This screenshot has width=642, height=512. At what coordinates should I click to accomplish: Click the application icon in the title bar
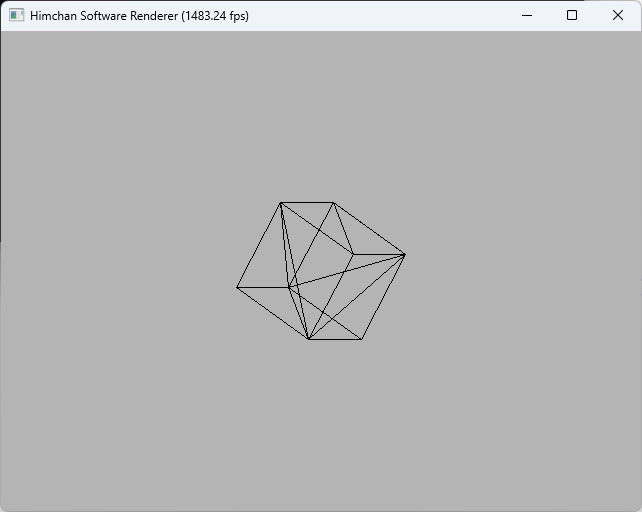coord(16,16)
